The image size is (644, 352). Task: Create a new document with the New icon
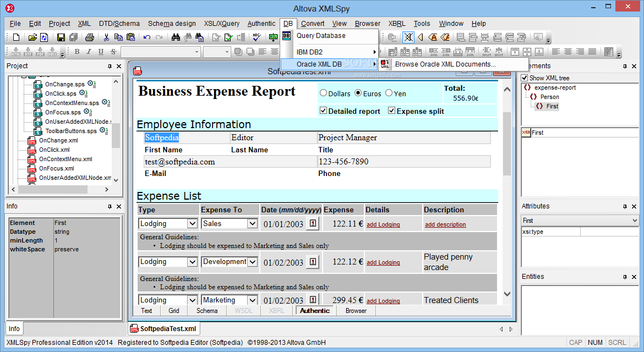16,37
